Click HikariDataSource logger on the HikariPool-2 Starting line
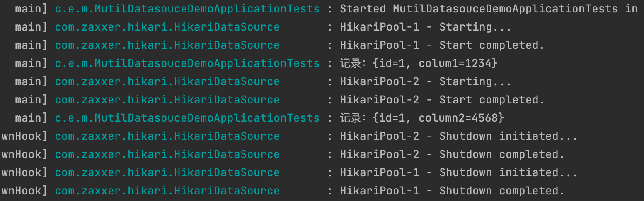Screen dimensions: 644x201 (x=167, y=81)
